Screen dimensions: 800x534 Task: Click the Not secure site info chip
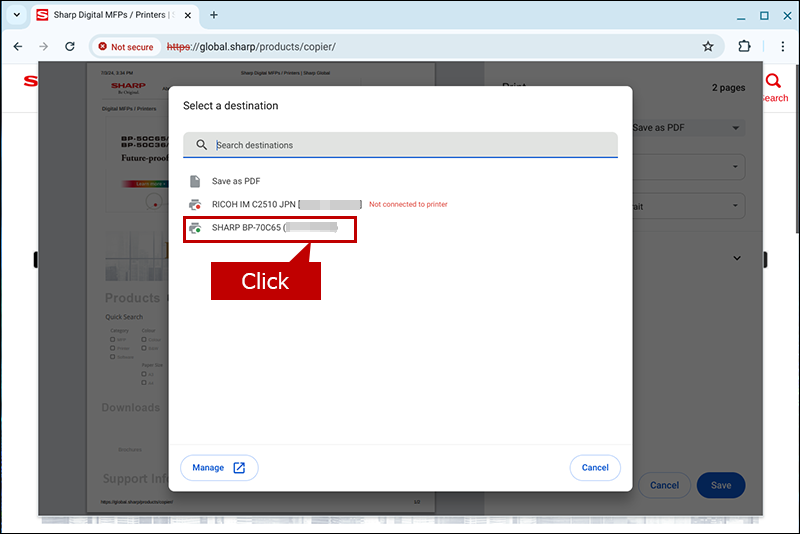[126, 46]
